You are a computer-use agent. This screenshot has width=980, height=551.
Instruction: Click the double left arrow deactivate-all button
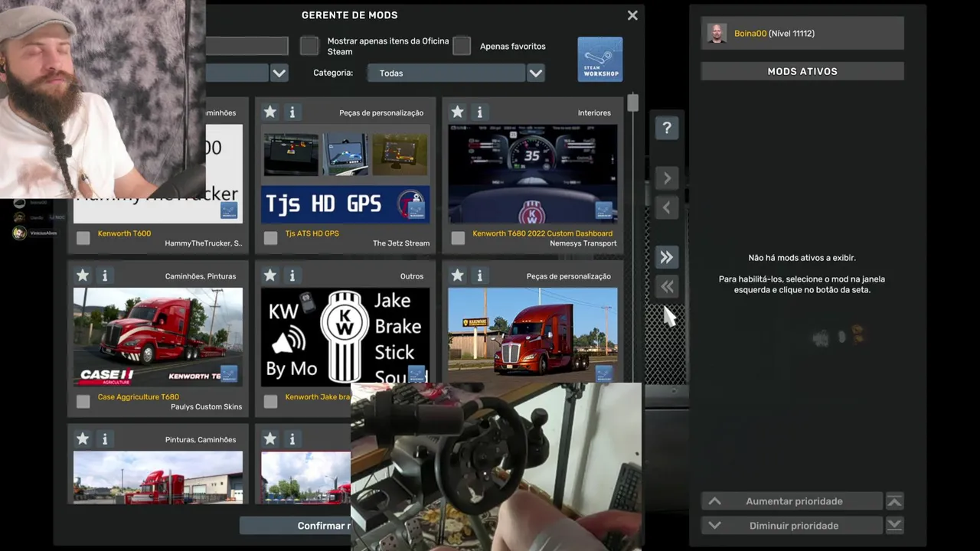667,287
